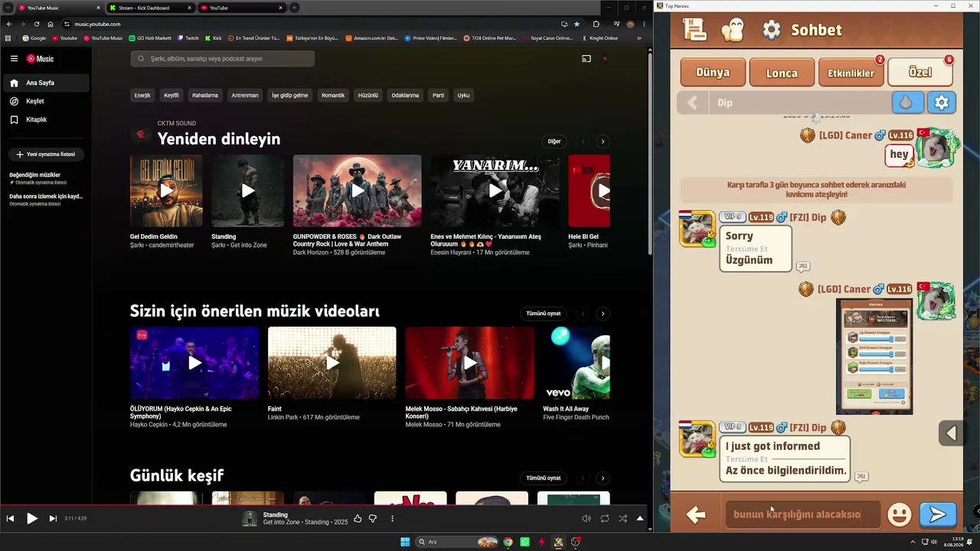Viewport: 980px width, 551px height.
Task: Click the play button in player bar
Action: point(32,518)
